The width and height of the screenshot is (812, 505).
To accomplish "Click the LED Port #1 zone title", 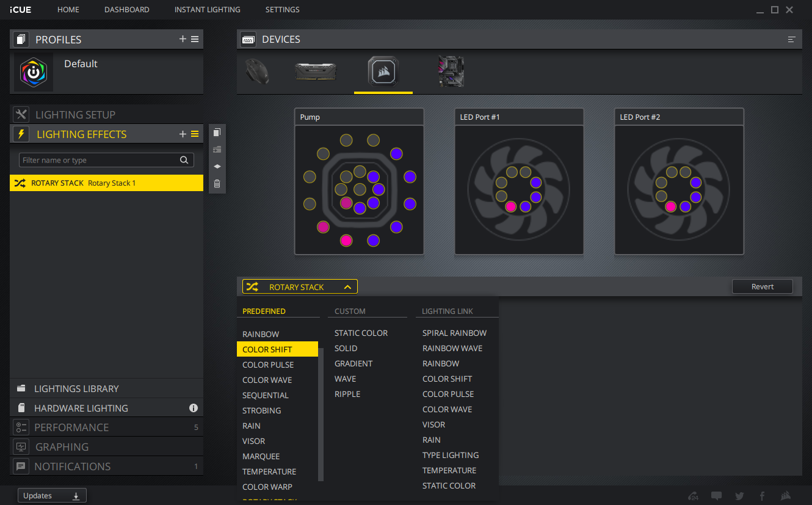I will (x=480, y=117).
